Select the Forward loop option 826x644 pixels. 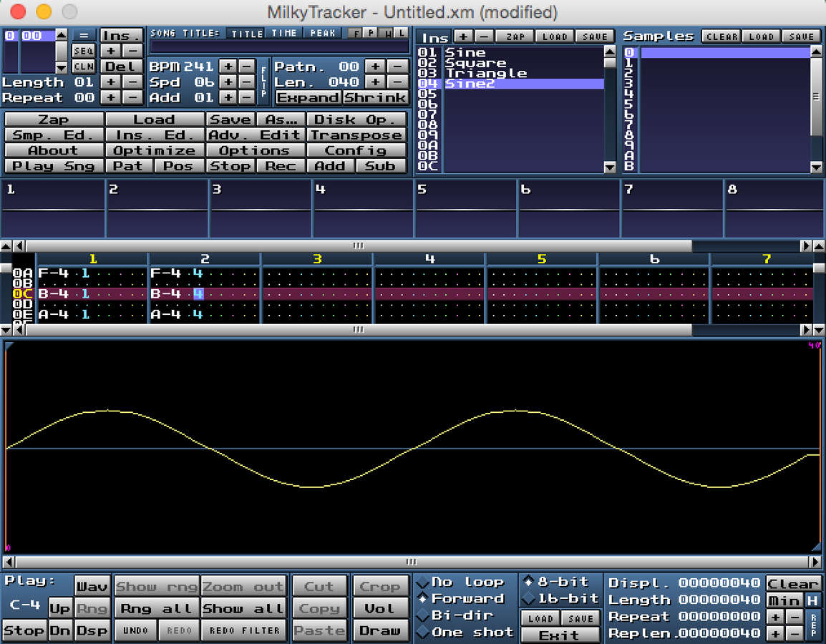[460, 599]
